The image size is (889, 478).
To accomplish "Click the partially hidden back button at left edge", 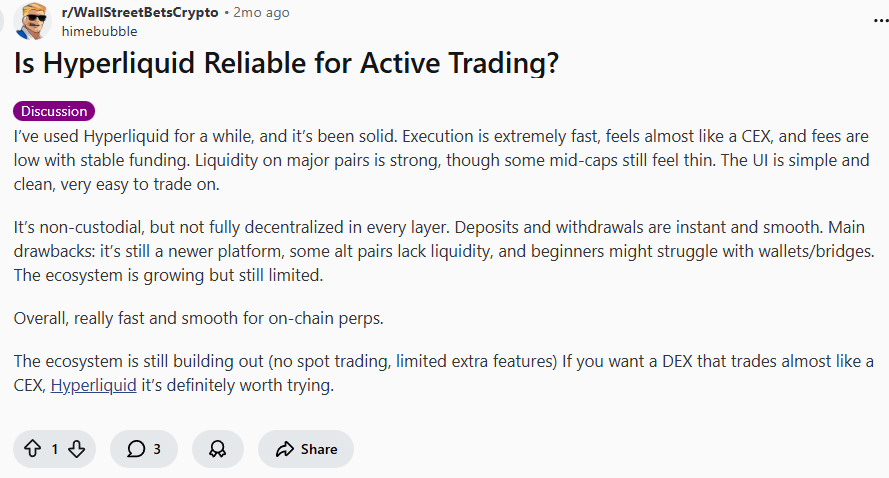I will [3, 20].
